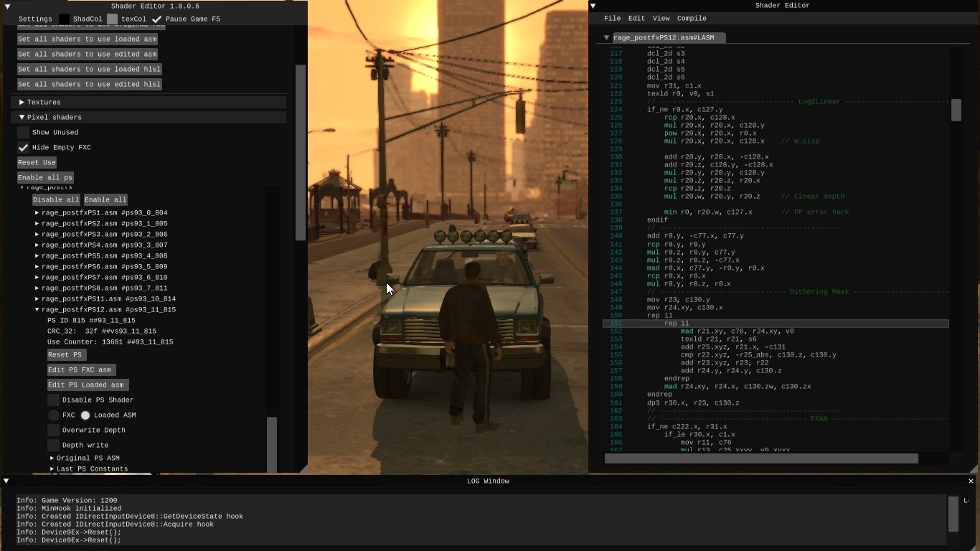Enable the Show Unused checkbox

(x=23, y=132)
